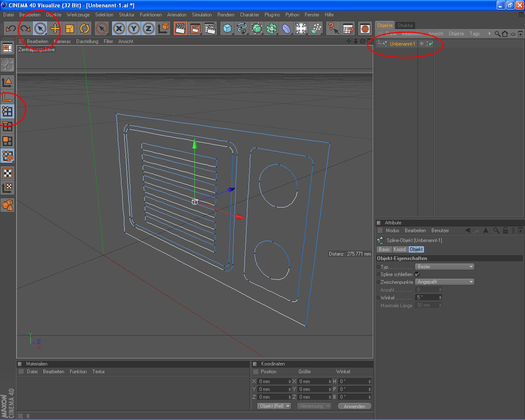Enable the Scale tool
The image size is (525, 420).
coord(70,28)
